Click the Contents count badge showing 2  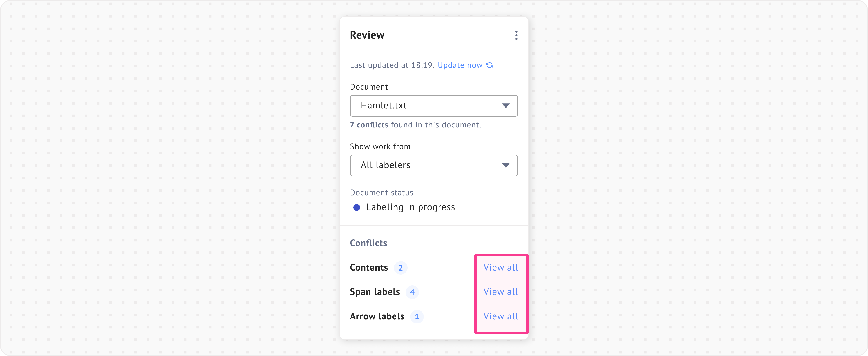401,268
